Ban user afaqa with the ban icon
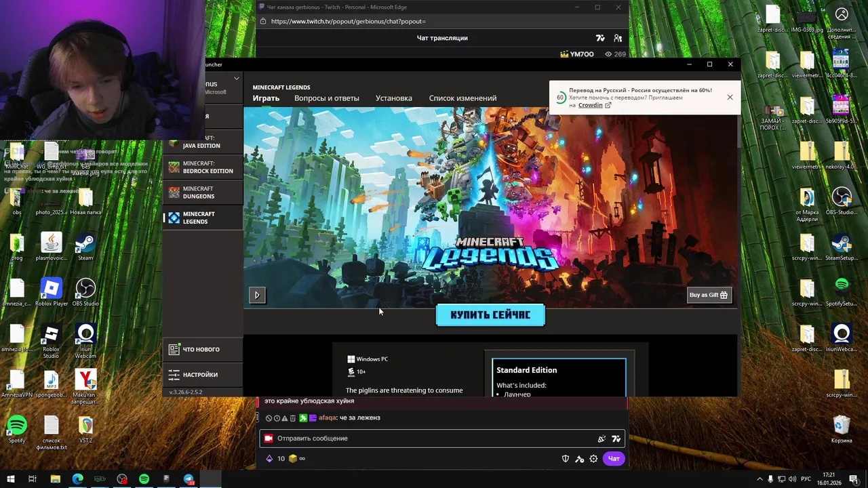Viewport: 868px width, 488px height. (269, 418)
